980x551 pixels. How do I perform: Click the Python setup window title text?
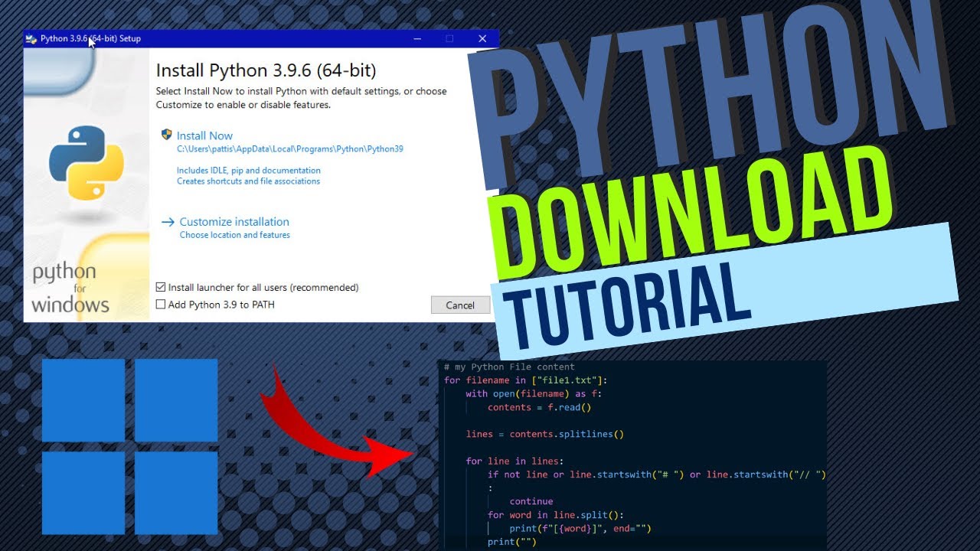(90, 38)
